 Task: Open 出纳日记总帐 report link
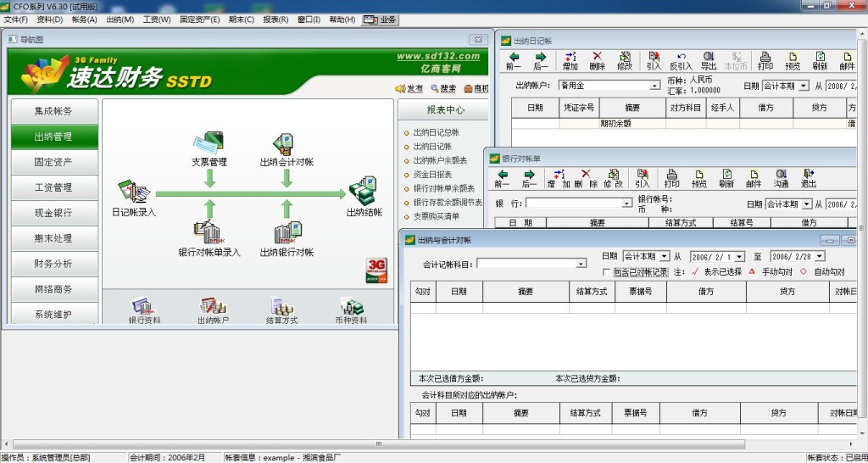437,133
